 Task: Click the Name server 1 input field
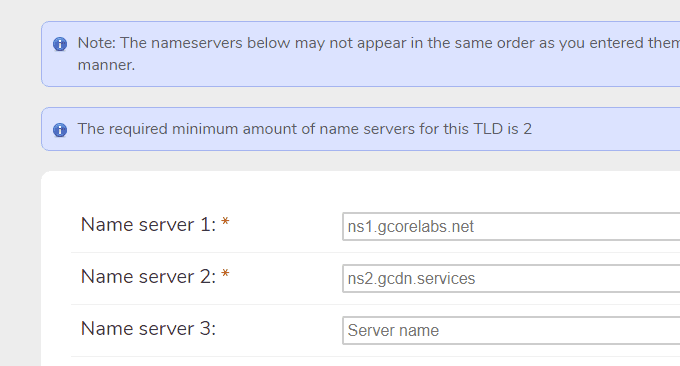point(511,226)
